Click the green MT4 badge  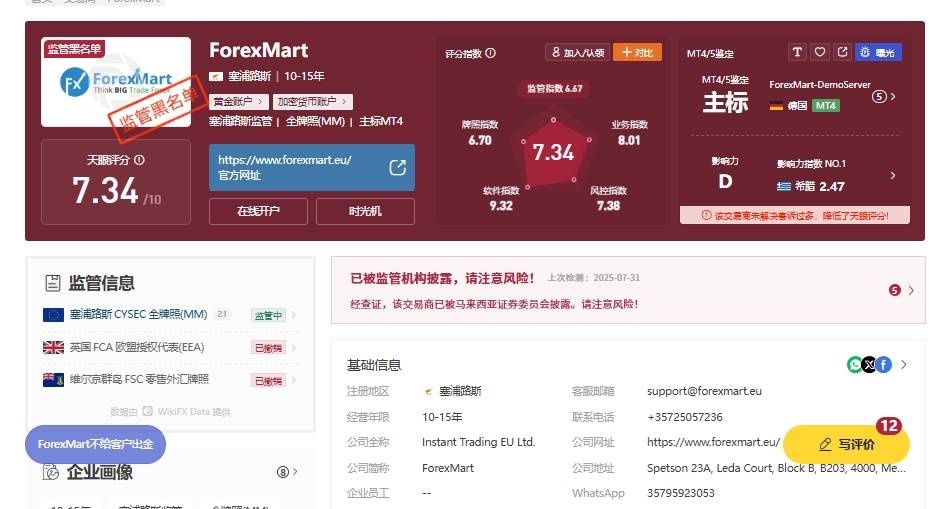point(826,106)
